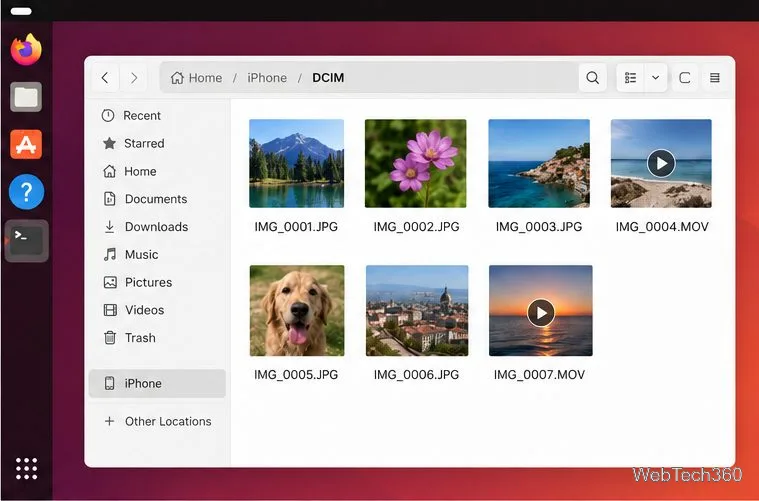
Task: Open Other Locations in the sidebar
Action: (x=157, y=421)
